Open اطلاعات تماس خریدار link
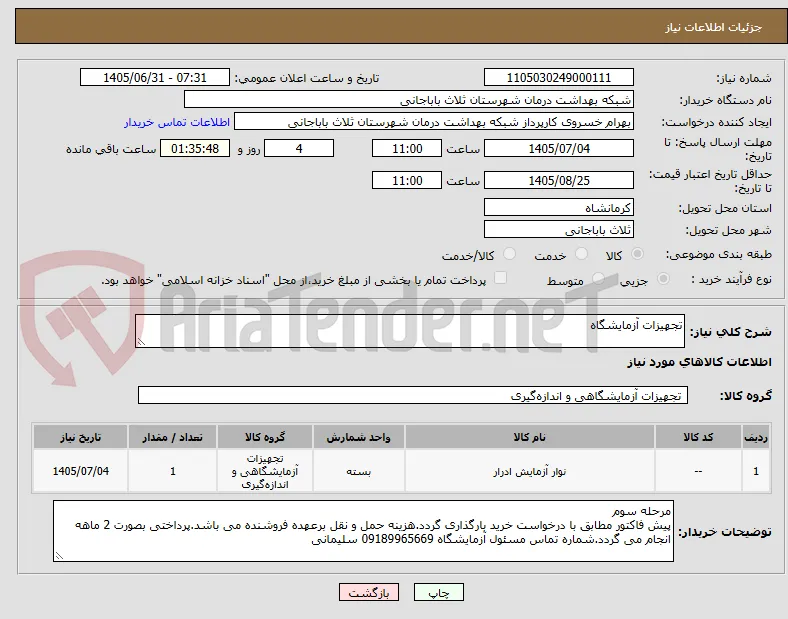Viewport: 788px width, 619px height. 177,122
